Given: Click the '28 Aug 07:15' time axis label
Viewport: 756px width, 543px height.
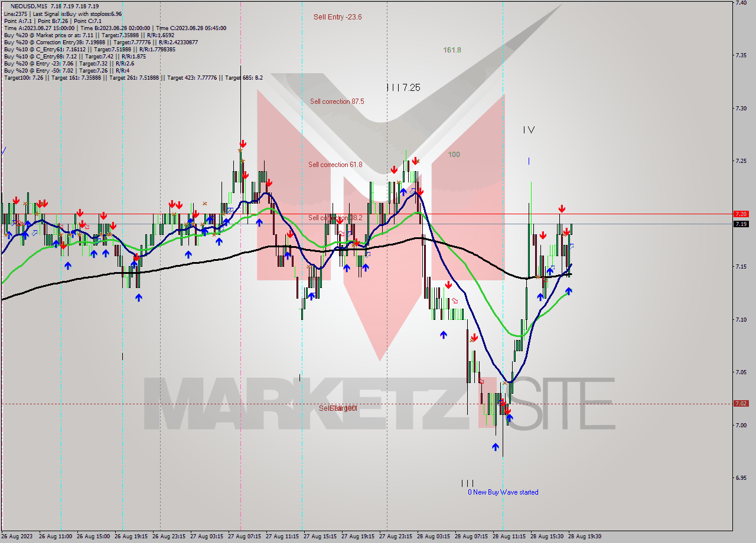Looking at the screenshot, I should click(471, 537).
